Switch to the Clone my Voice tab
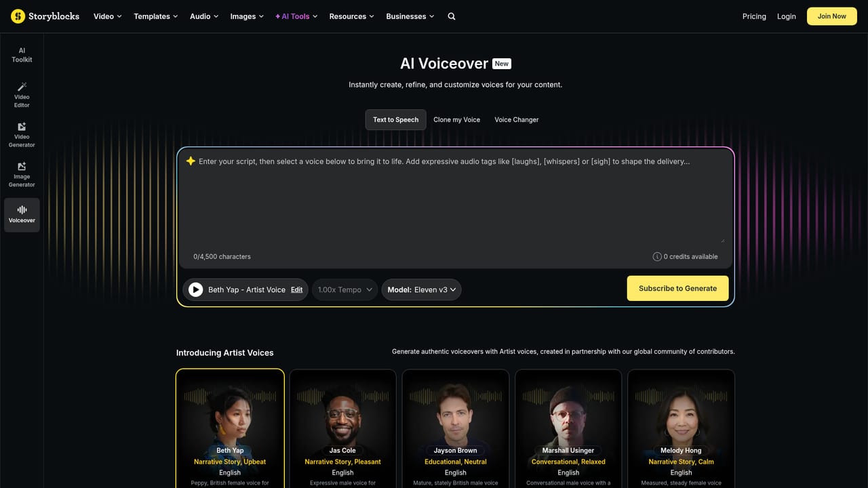The image size is (868, 488). 457,119
